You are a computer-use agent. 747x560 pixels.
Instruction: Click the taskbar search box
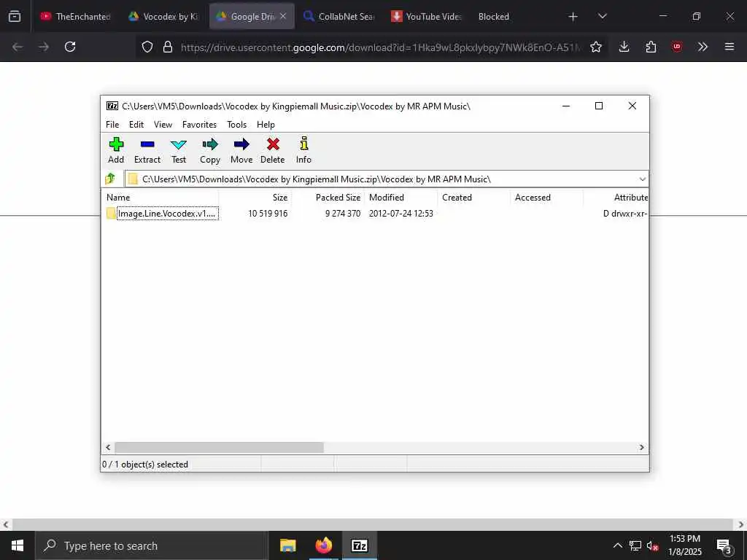click(152, 545)
